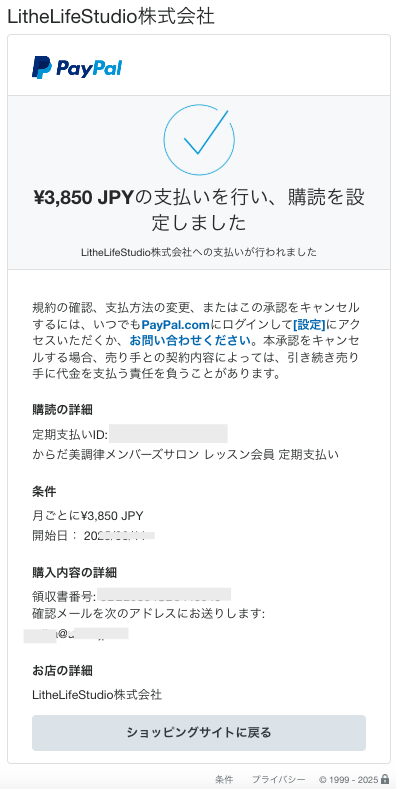Click the redacted confirmation email address

tap(76, 635)
